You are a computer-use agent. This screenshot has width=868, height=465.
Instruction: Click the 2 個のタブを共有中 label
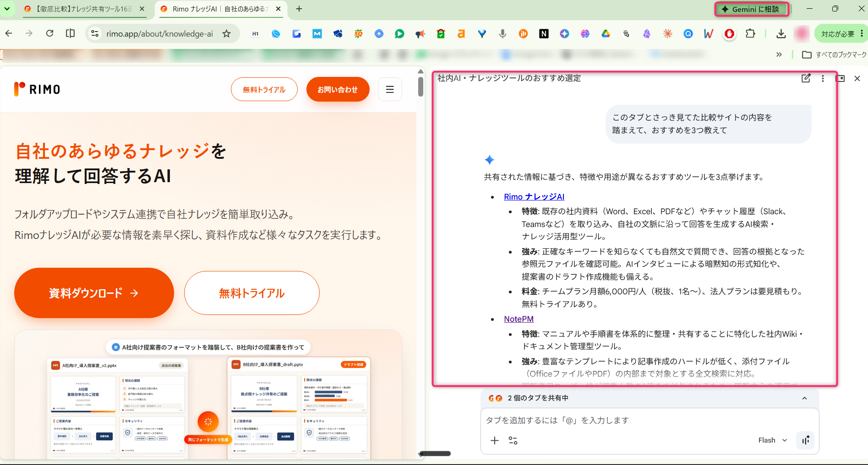click(x=538, y=398)
